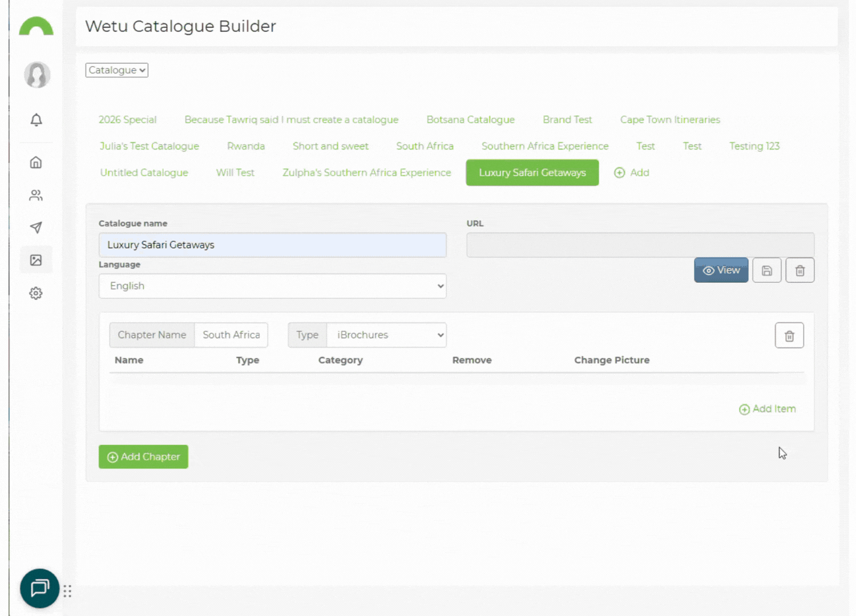The image size is (856, 616).
Task: Click the notifications bell icon
Action: click(x=36, y=120)
